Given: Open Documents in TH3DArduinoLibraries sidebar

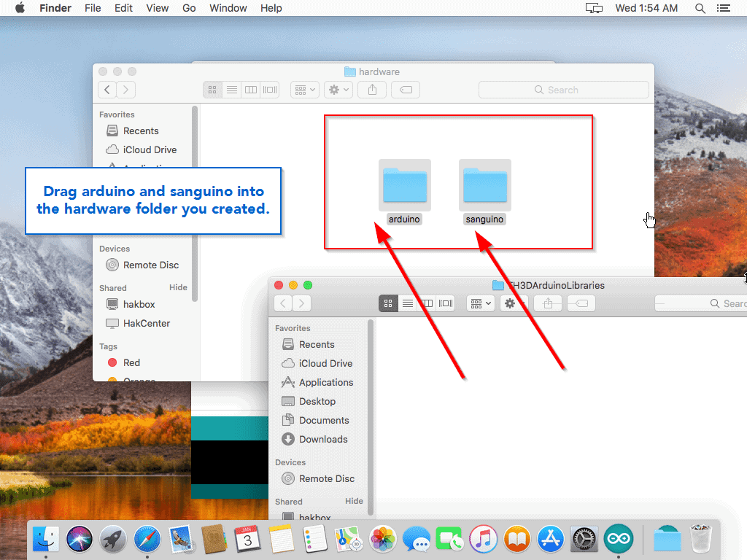Looking at the screenshot, I should coord(315,421).
